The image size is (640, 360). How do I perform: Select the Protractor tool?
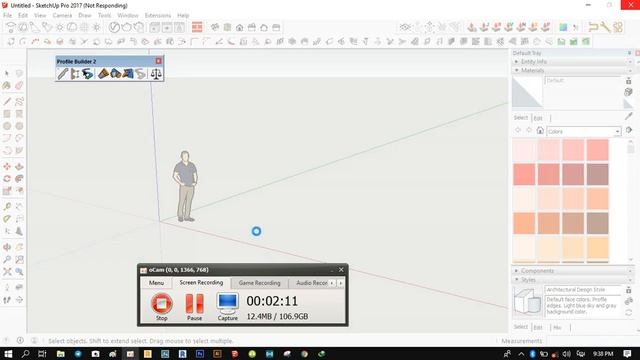point(7,219)
